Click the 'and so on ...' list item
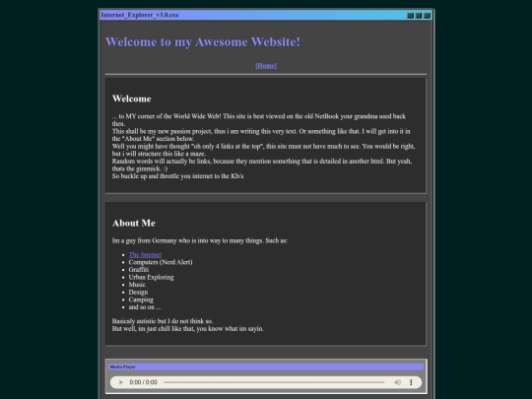The width and height of the screenshot is (532, 399). (145, 307)
